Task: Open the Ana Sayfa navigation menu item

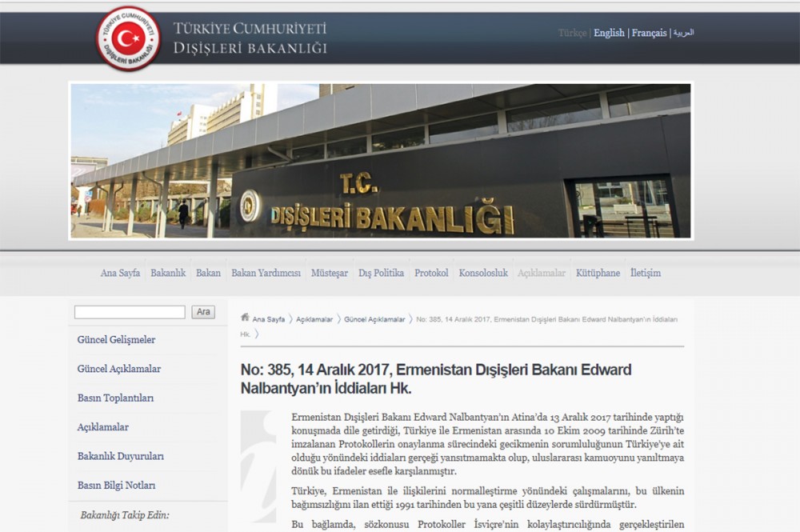Action: [x=121, y=273]
